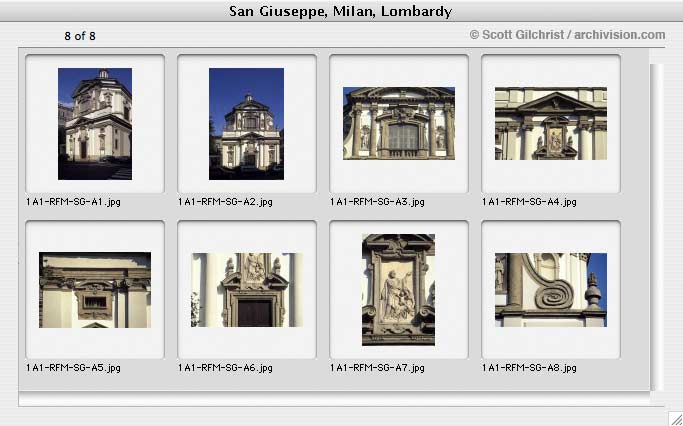683x426 pixels.
Task: Click the vertical scrollbar of the gallery
Action: [656, 227]
